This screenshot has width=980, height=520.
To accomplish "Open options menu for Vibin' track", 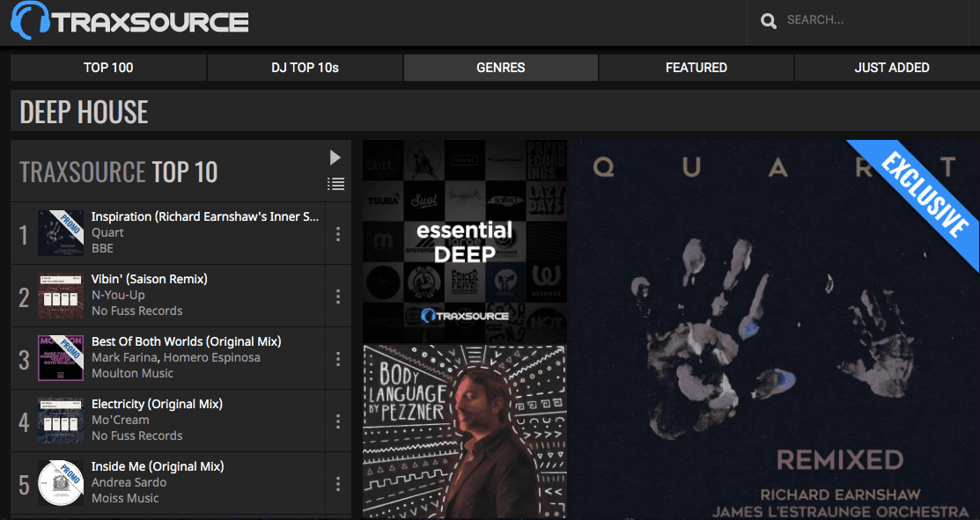I will pos(338,296).
